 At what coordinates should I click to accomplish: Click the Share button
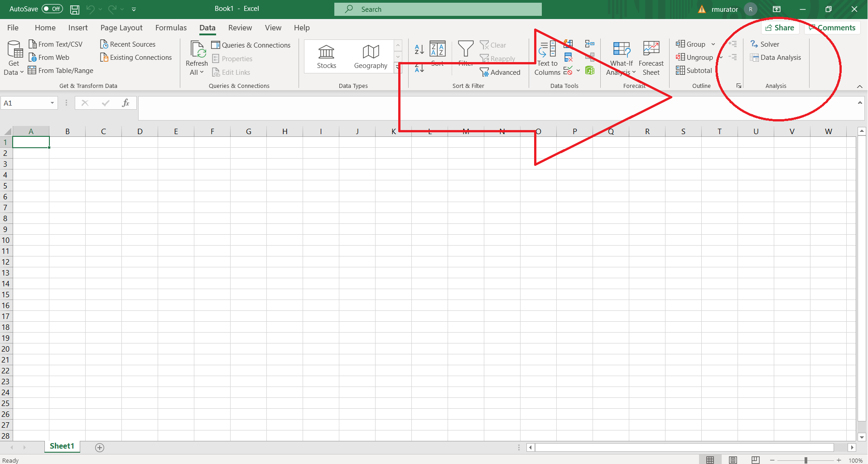[780, 28]
